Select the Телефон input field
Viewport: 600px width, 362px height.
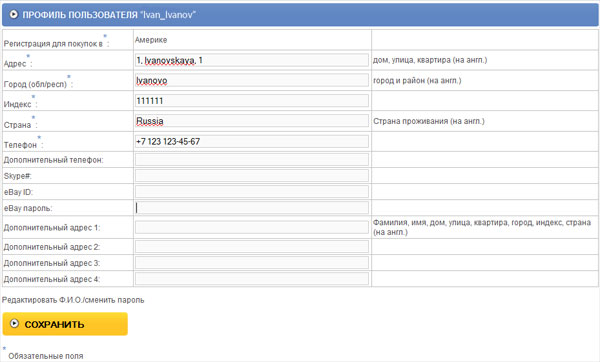[252, 141]
